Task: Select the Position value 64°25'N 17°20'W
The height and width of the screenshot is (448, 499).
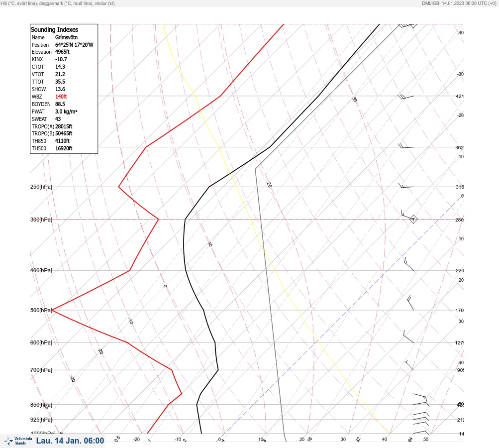Action: pos(74,45)
